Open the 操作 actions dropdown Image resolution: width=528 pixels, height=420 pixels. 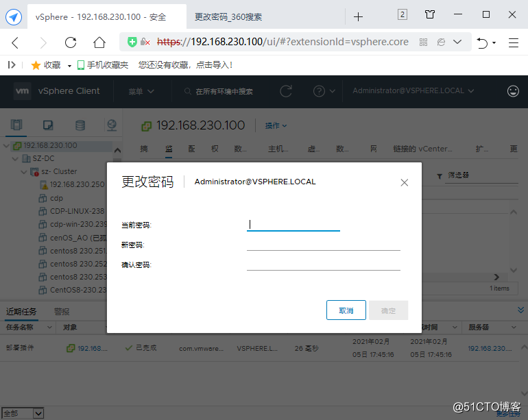276,125
